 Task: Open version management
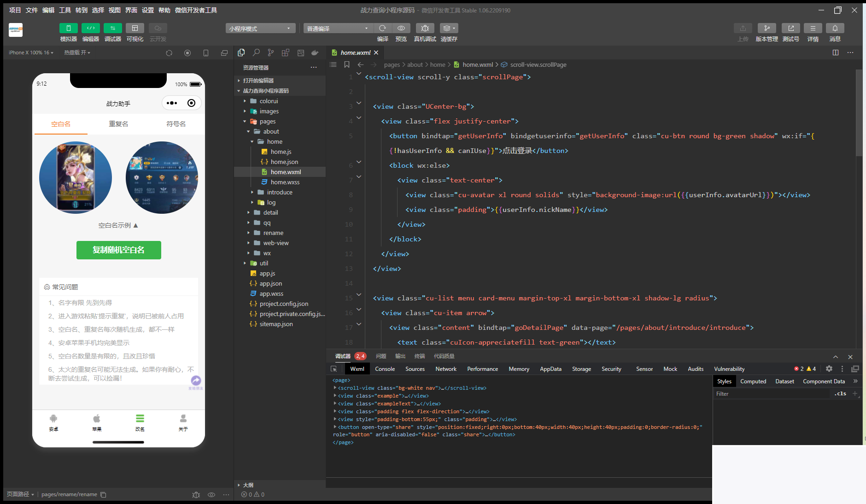click(767, 29)
